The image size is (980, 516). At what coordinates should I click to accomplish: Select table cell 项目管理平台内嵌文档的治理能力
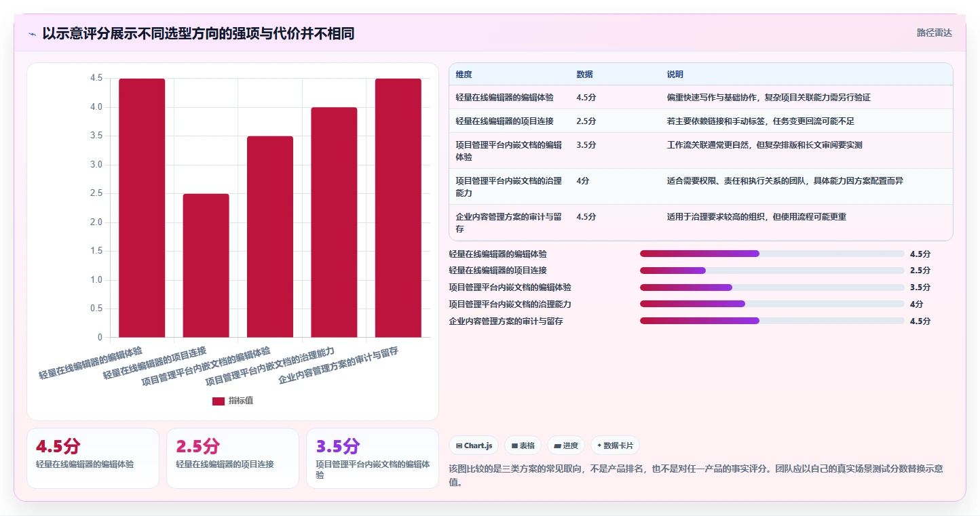(x=510, y=186)
